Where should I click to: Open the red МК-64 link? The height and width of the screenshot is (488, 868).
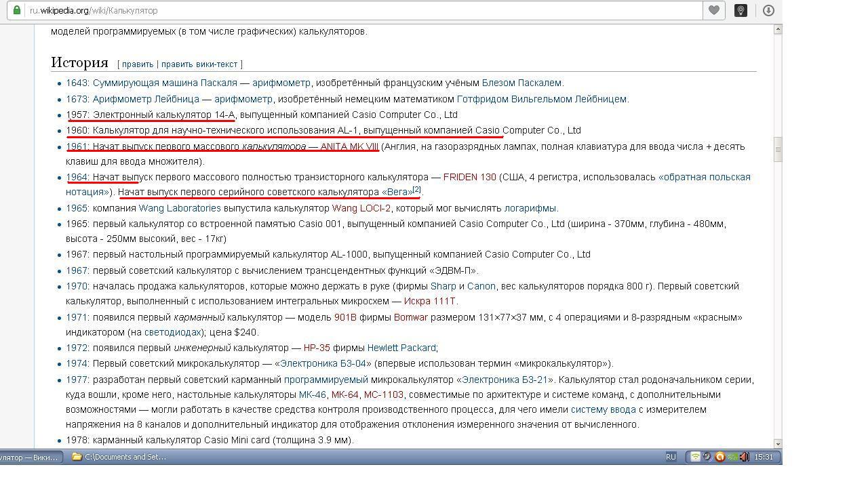(345, 394)
